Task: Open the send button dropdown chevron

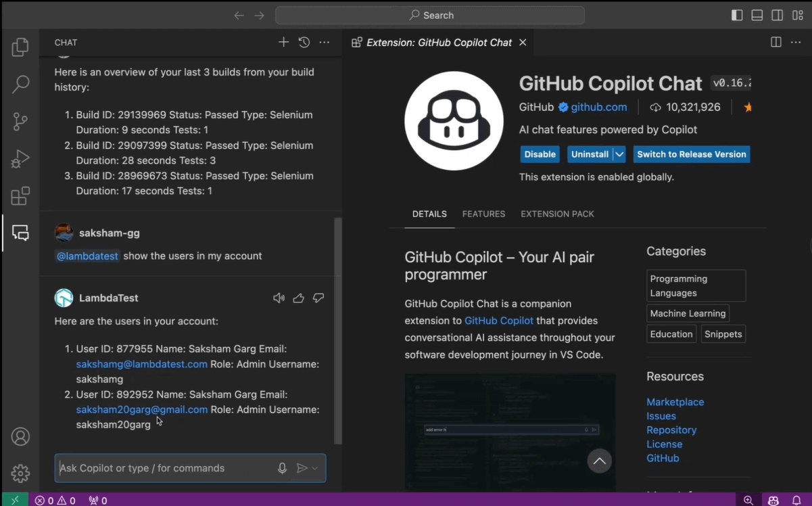Action: tap(315, 468)
